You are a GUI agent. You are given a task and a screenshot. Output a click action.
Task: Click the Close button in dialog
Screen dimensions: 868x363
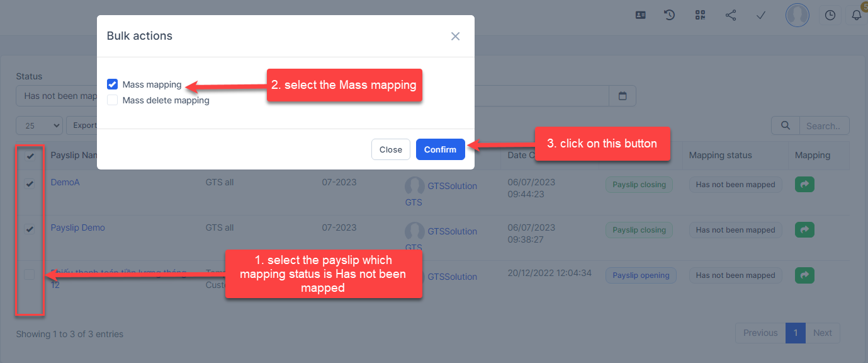click(390, 149)
